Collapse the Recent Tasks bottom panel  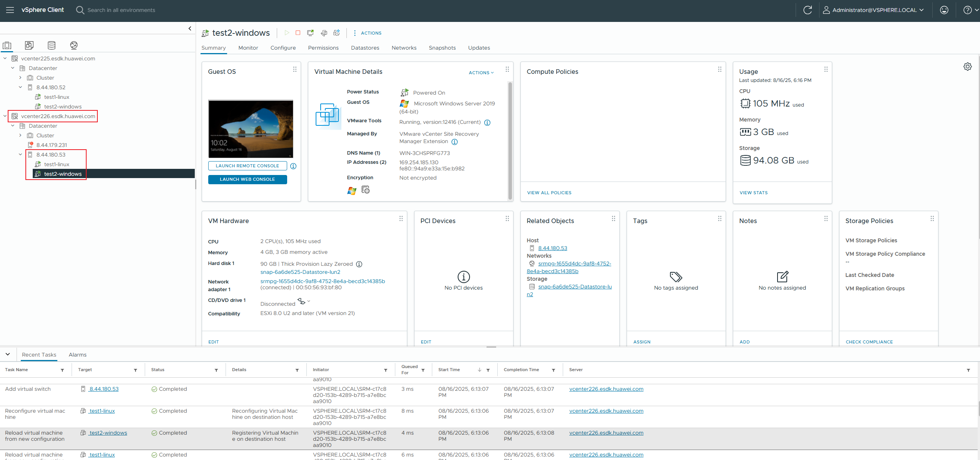(x=8, y=354)
